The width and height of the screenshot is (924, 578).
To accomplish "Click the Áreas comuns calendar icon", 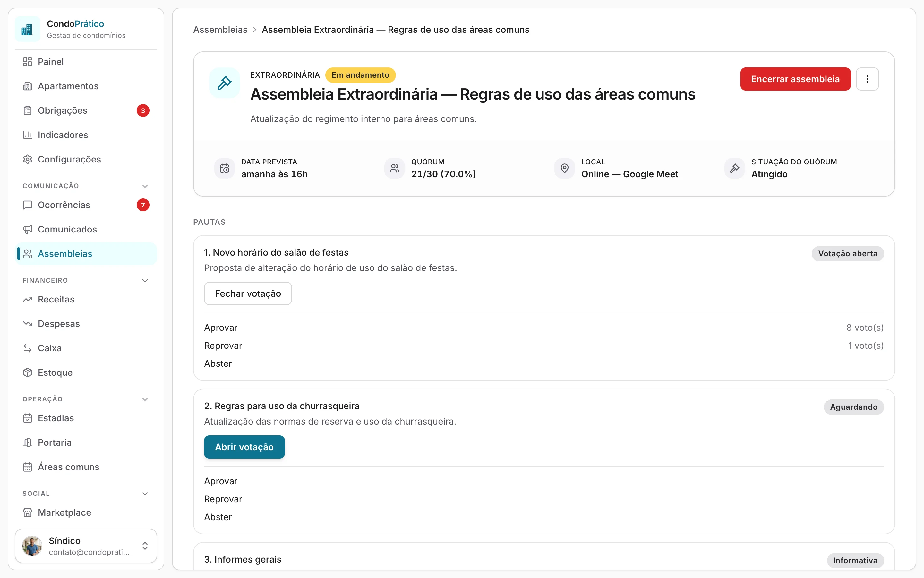I will pyautogui.click(x=28, y=467).
